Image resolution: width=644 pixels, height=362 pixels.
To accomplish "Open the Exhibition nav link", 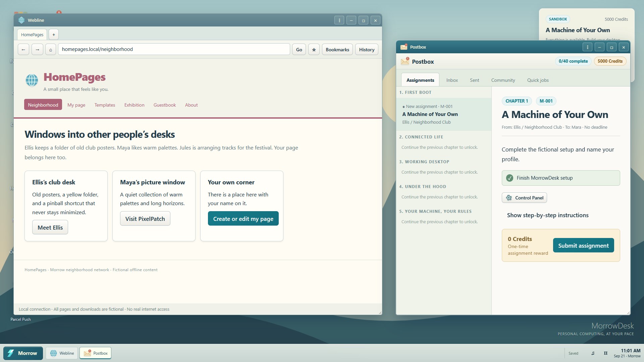I will click(134, 105).
